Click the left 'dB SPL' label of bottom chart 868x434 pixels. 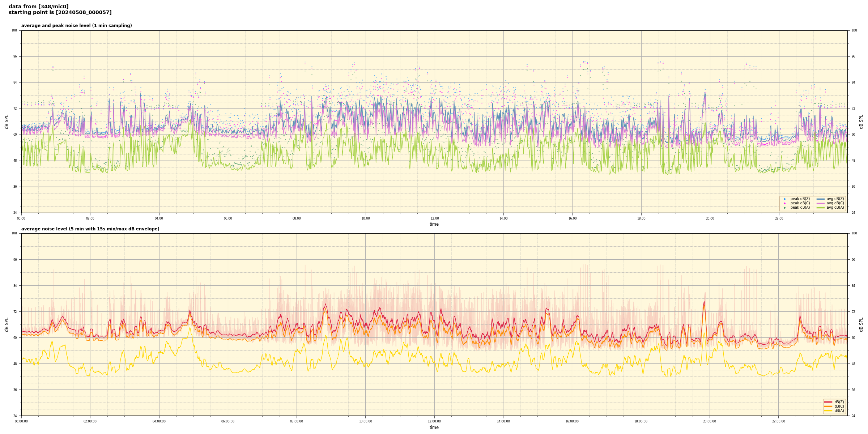pyautogui.click(x=7, y=324)
